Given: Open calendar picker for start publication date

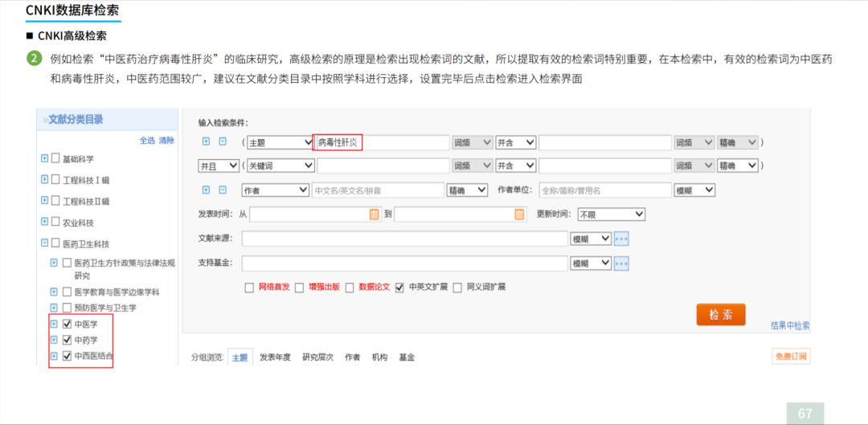Looking at the screenshot, I should click(x=375, y=215).
